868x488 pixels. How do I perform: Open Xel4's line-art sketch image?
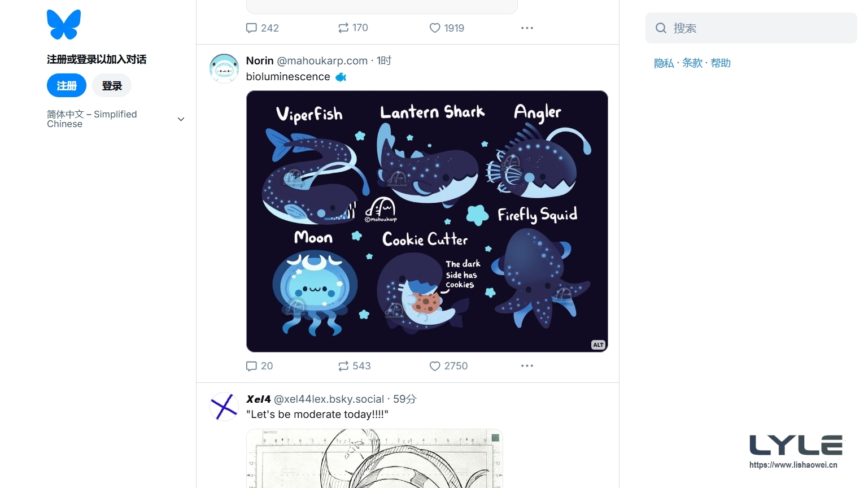click(x=374, y=459)
